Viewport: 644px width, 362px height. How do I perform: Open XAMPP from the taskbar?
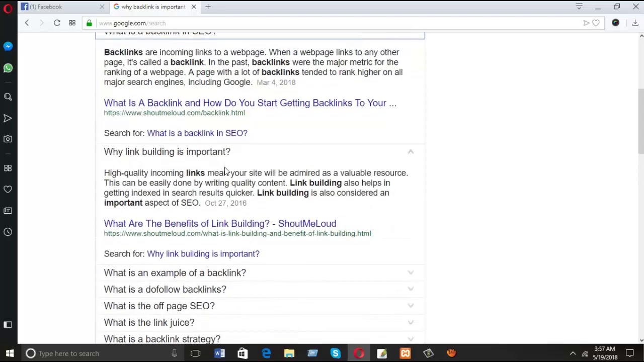tap(405, 353)
